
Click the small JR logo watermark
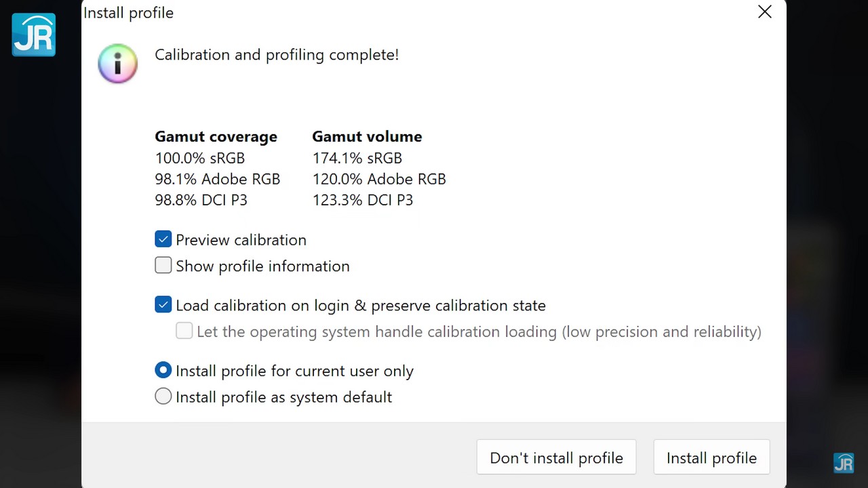pos(843,462)
